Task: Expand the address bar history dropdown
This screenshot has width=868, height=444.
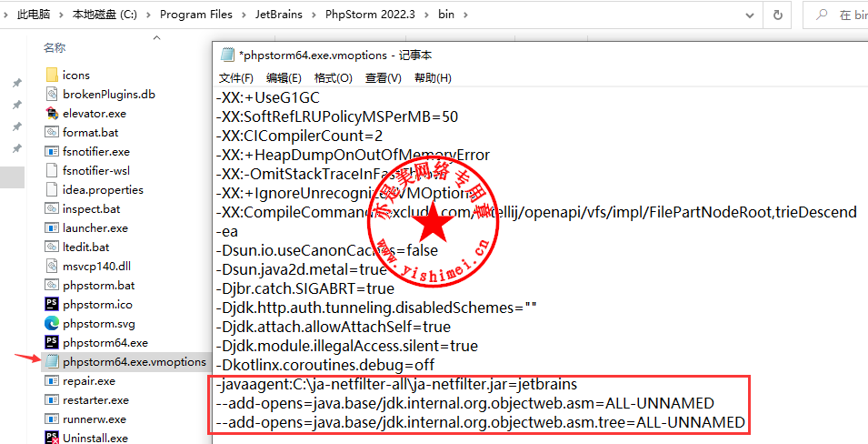Action: click(x=750, y=15)
